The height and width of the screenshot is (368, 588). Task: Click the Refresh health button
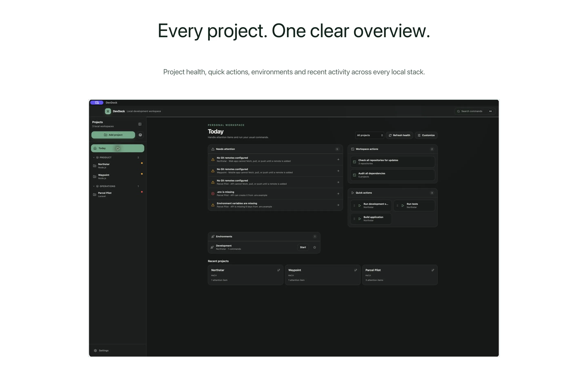[399, 135]
